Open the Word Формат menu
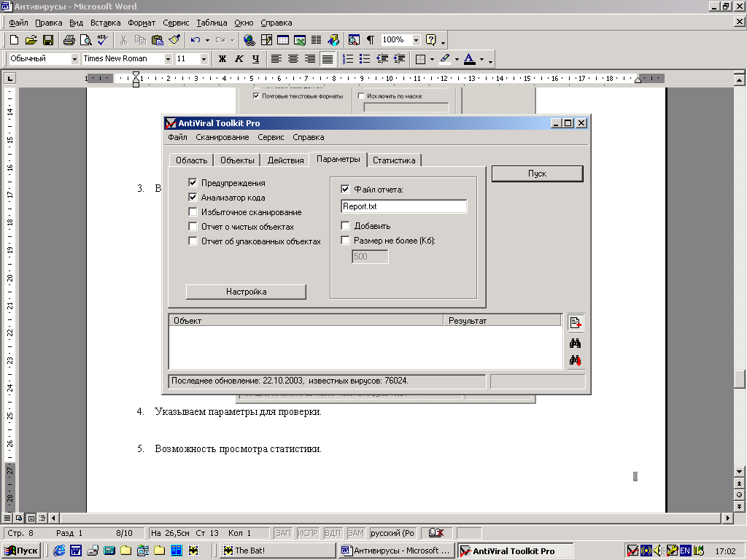Image resolution: width=747 pixels, height=560 pixels. [x=142, y=23]
